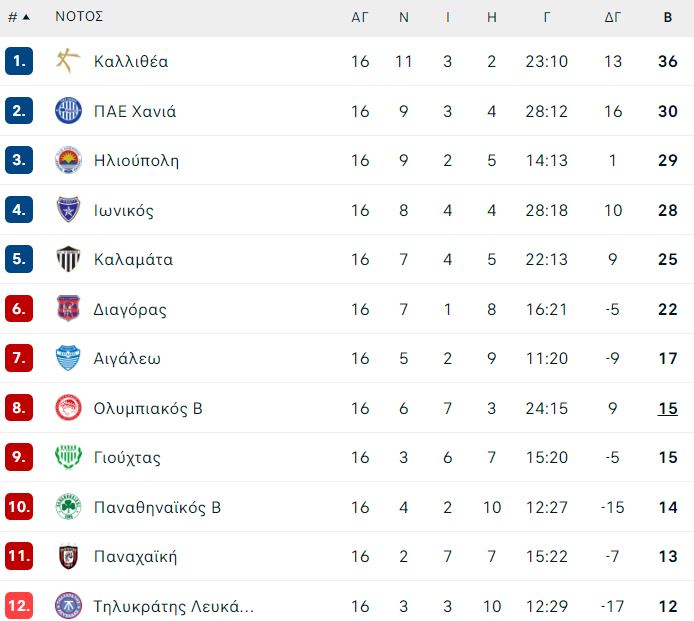Click the Καλαμάτα striped crest
Image resolution: width=694 pixels, height=621 pixels.
[68, 259]
